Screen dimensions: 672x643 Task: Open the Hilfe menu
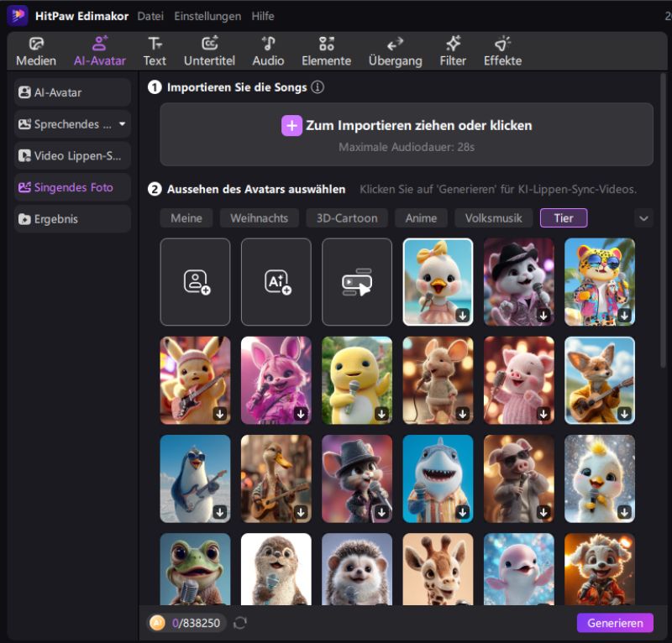point(262,16)
